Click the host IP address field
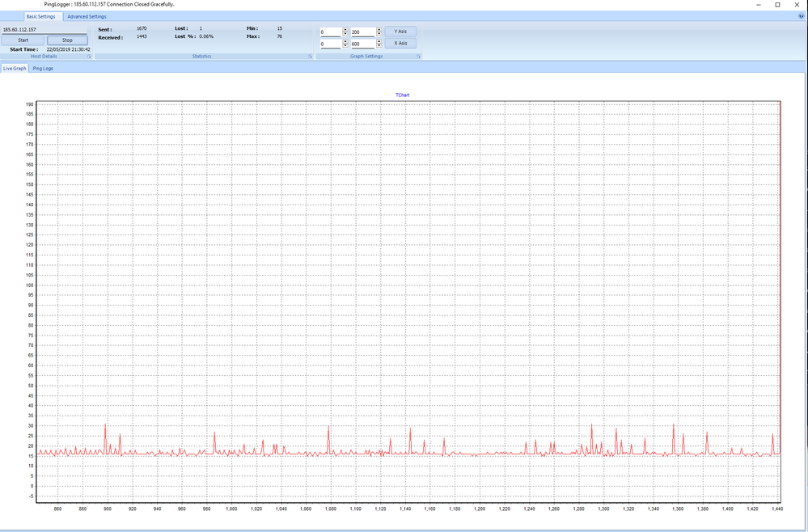The height and width of the screenshot is (532, 808). (45, 29)
